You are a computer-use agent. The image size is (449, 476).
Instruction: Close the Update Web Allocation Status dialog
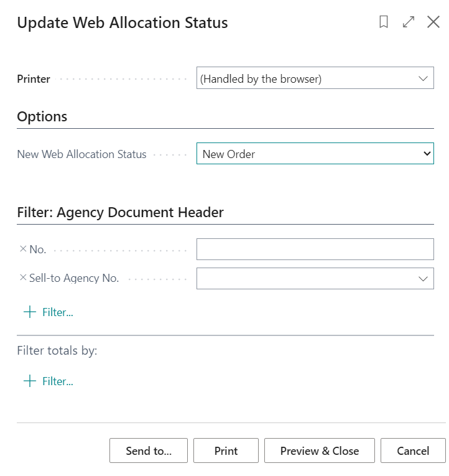click(x=433, y=22)
